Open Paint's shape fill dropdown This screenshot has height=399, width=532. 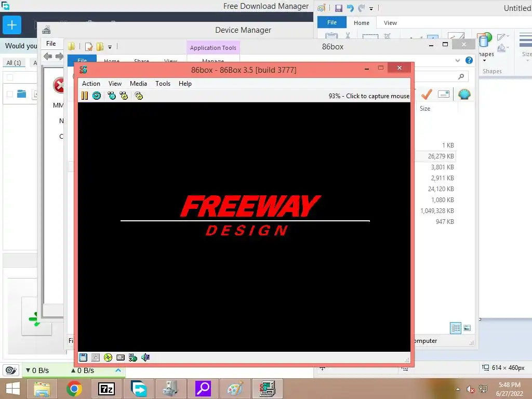(x=503, y=48)
